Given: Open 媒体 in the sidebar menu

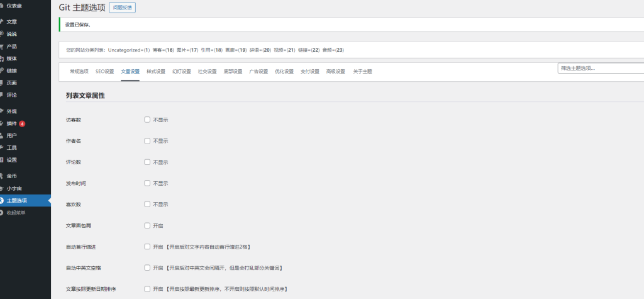Looking at the screenshot, I should pyautogui.click(x=12, y=59).
